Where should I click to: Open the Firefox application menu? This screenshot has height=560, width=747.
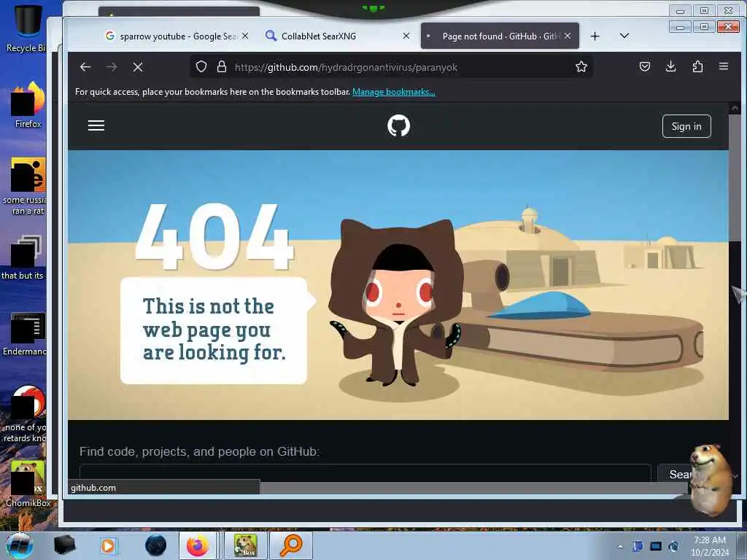click(x=723, y=66)
